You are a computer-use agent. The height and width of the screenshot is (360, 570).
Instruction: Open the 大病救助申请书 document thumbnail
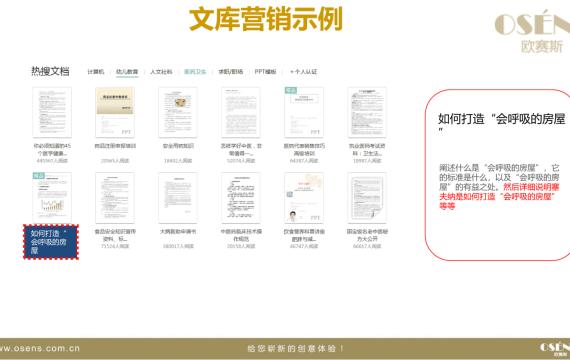pos(178,198)
